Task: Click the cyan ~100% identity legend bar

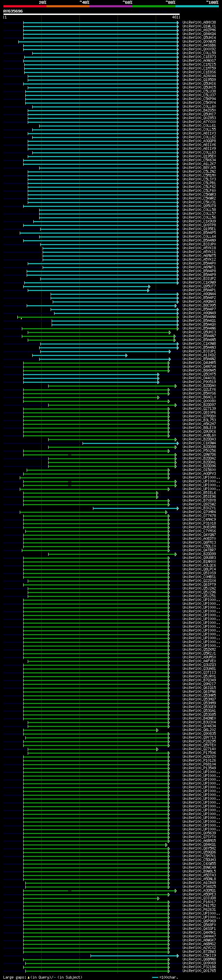Action: tap(197, 6)
